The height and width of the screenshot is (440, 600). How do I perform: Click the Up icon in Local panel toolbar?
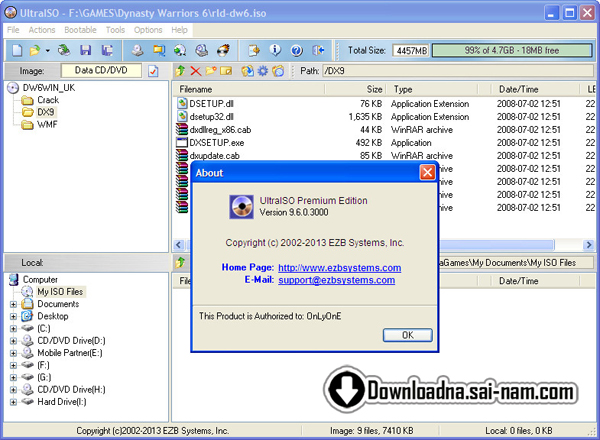click(x=180, y=262)
